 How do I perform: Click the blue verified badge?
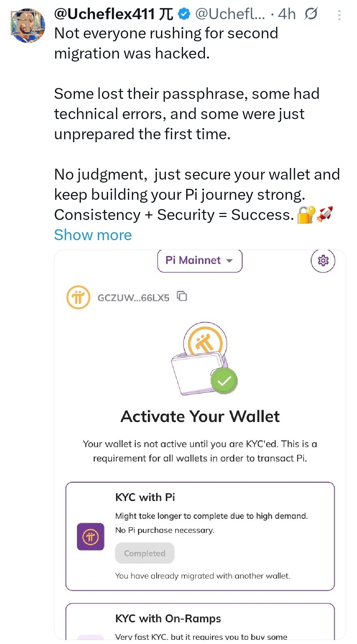point(184,14)
